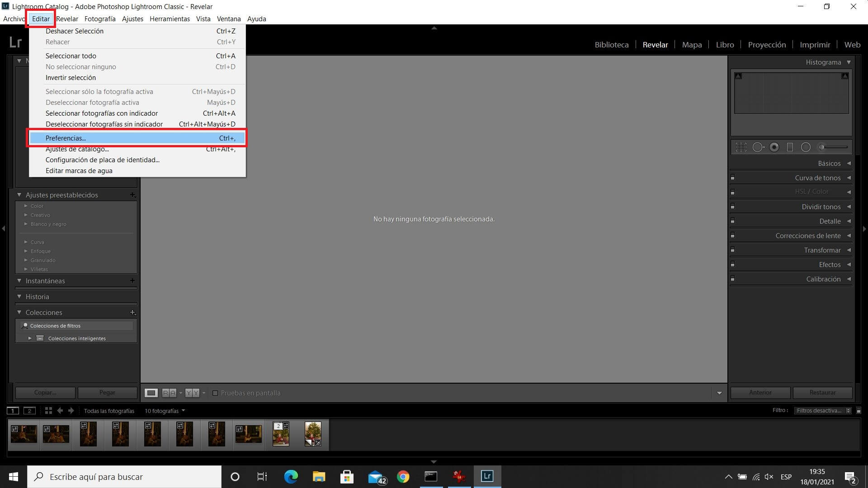
Task: Click the R|A reference view button
Action: (169, 393)
